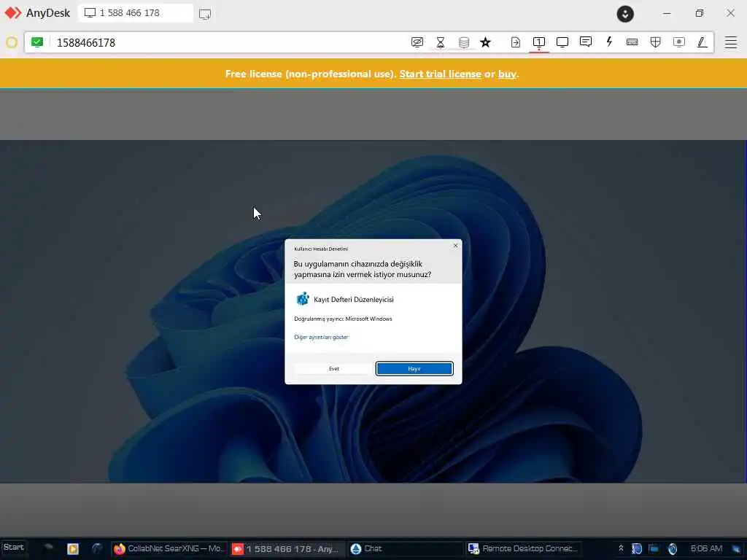Click the 6:06 AM taskbar clock
Viewport: 747px width, 560px height.
coord(706,548)
